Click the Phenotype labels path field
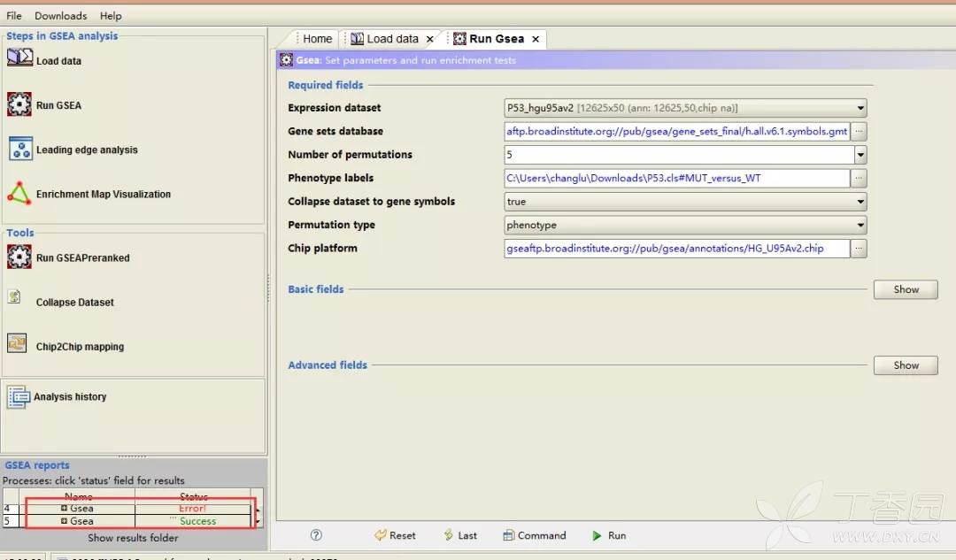956x560 pixels. point(677,178)
